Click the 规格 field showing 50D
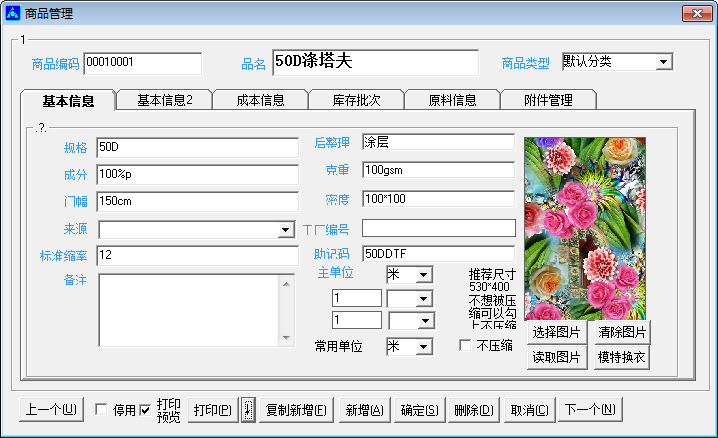This screenshot has width=718, height=438. tap(198, 147)
